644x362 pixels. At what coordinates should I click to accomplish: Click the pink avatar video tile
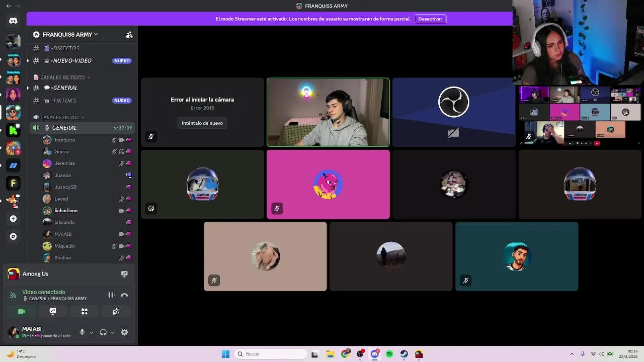click(x=328, y=185)
